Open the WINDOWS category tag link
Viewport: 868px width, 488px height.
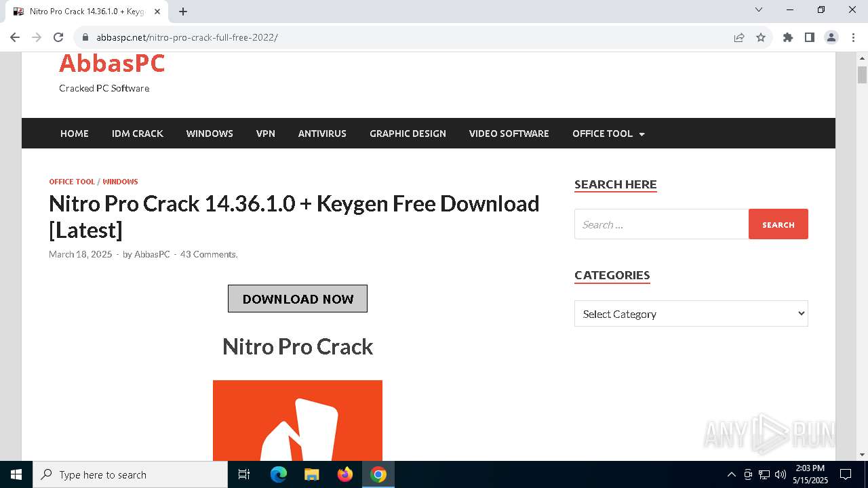click(120, 182)
